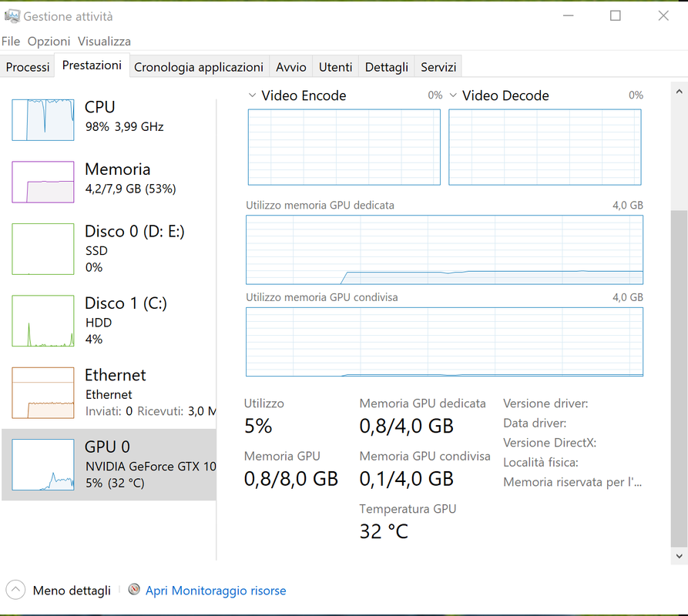Image resolution: width=688 pixels, height=616 pixels.
Task: Select the Ethernet graph thumbnail
Action: [x=43, y=393]
